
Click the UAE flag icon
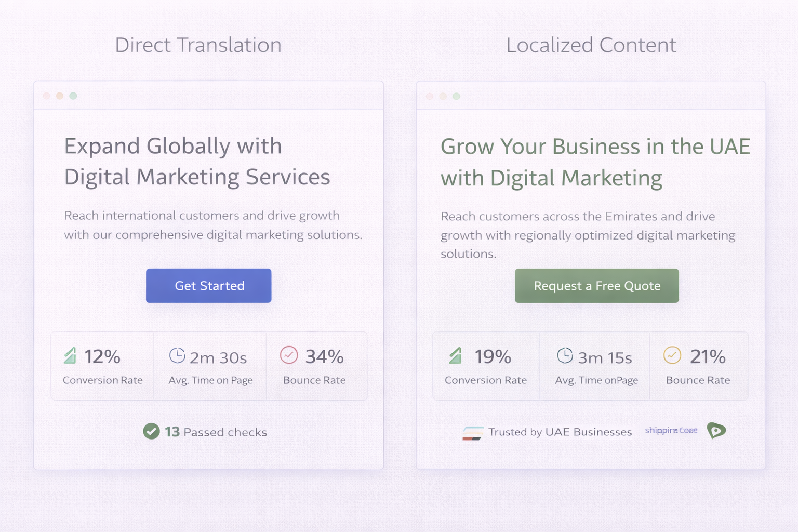(x=472, y=433)
